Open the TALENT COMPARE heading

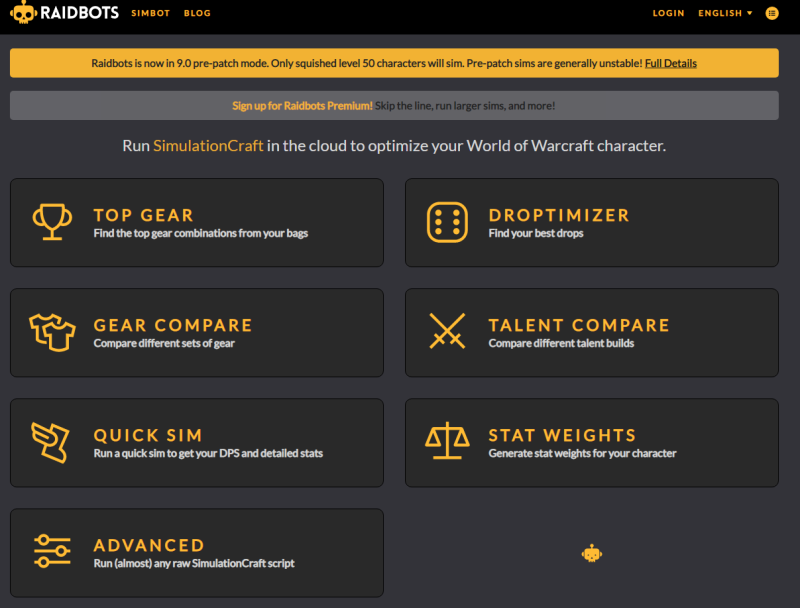click(579, 325)
